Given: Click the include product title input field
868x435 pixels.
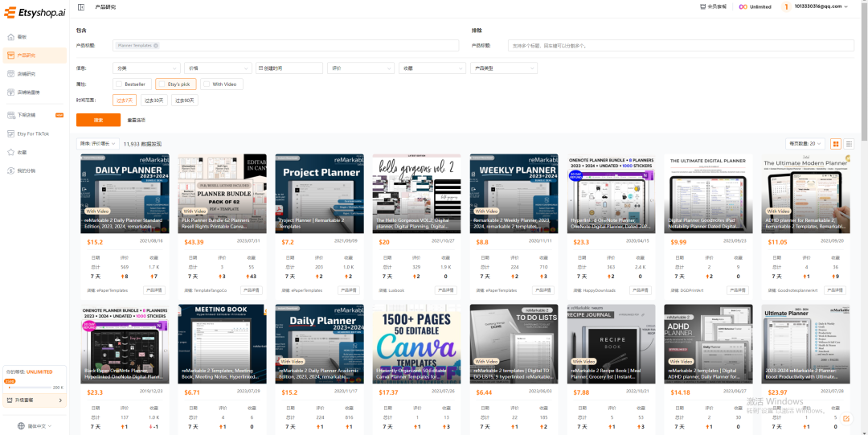Looking at the screenshot, I should point(285,46).
